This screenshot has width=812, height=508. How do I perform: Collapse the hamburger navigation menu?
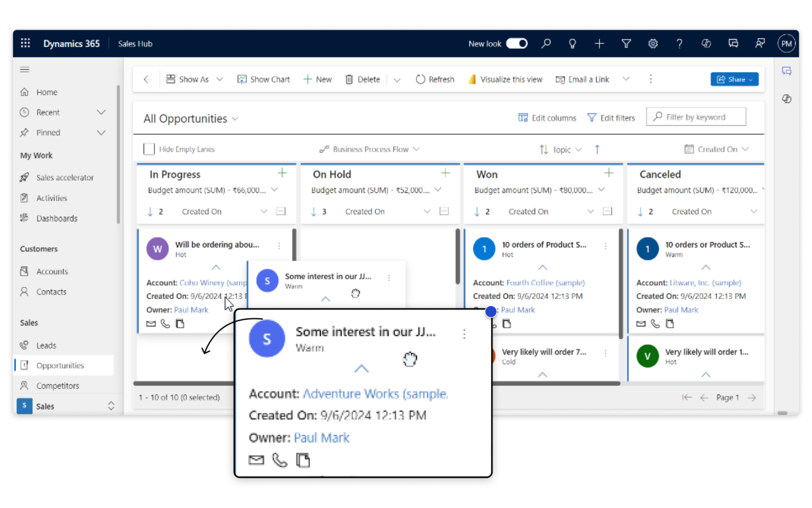click(x=25, y=69)
